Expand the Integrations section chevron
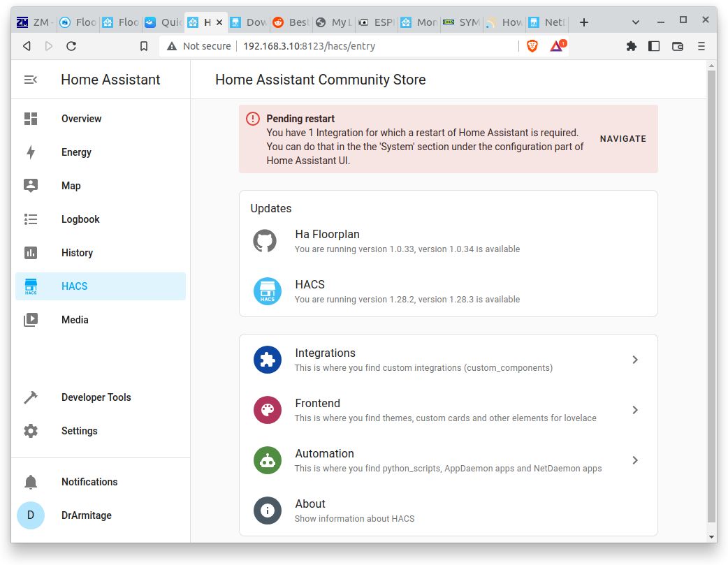The width and height of the screenshot is (728, 565). (634, 360)
